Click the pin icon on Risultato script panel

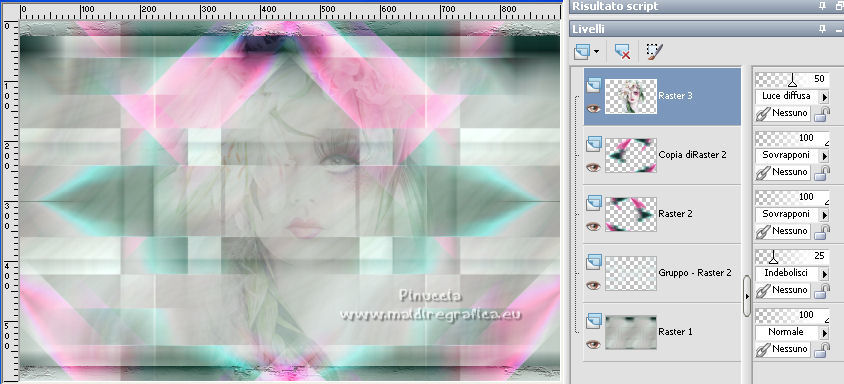822,6
